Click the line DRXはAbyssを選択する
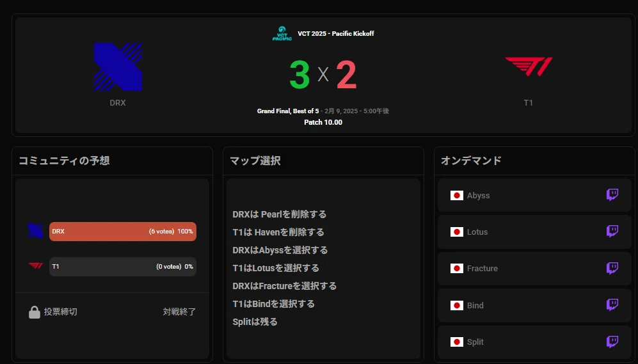This screenshot has height=364, width=638. (280, 250)
